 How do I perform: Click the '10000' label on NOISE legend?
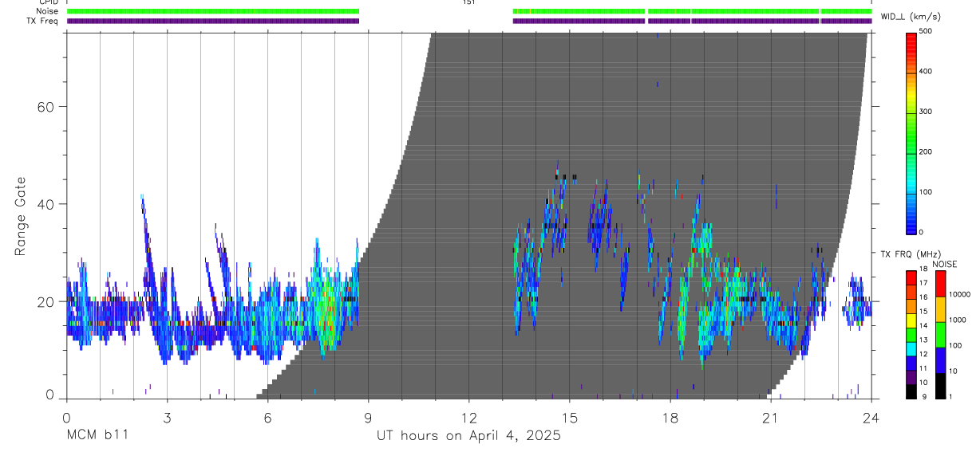(x=960, y=295)
